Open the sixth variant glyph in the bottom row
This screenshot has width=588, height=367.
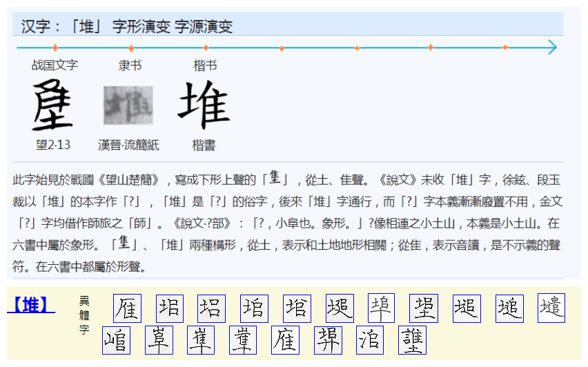point(328,340)
